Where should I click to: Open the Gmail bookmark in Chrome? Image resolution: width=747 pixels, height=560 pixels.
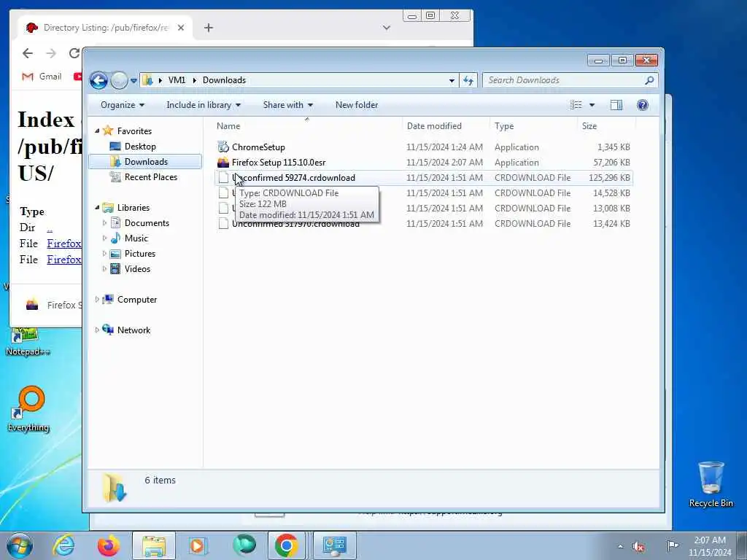click(x=42, y=76)
